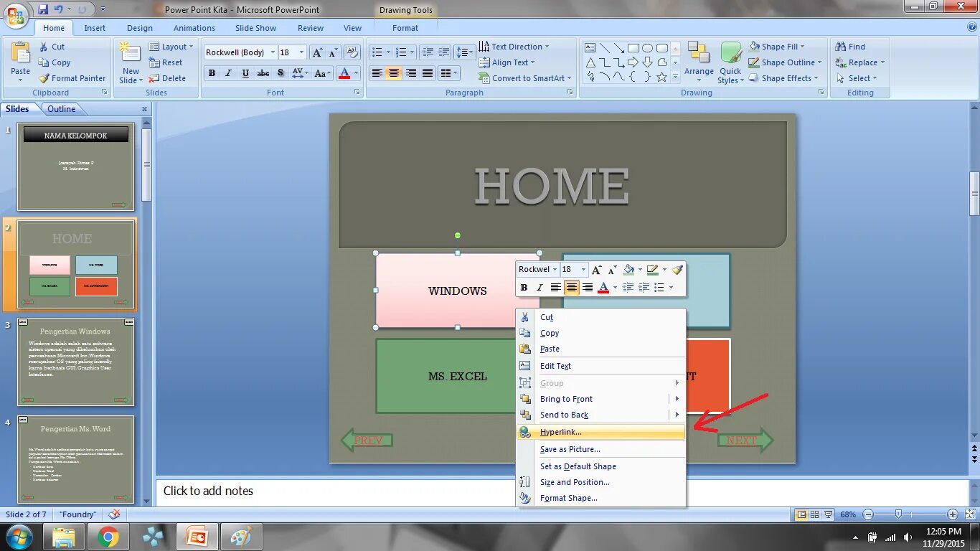Image resolution: width=980 pixels, height=551 pixels.
Task: Toggle Italic in the ribbon Font group
Action: coord(229,73)
